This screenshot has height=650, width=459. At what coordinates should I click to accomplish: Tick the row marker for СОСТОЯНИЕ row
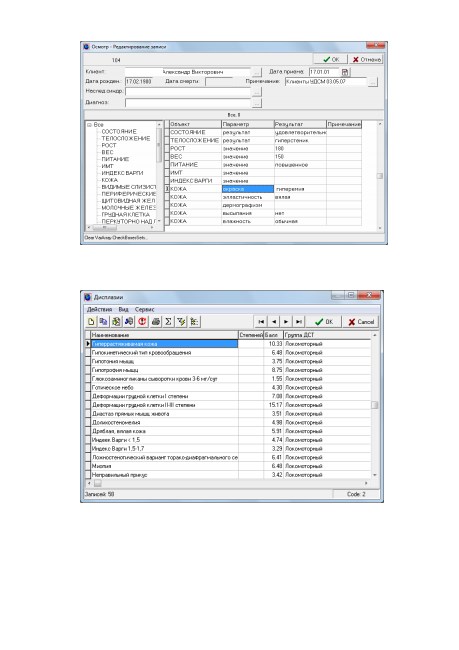167,132
